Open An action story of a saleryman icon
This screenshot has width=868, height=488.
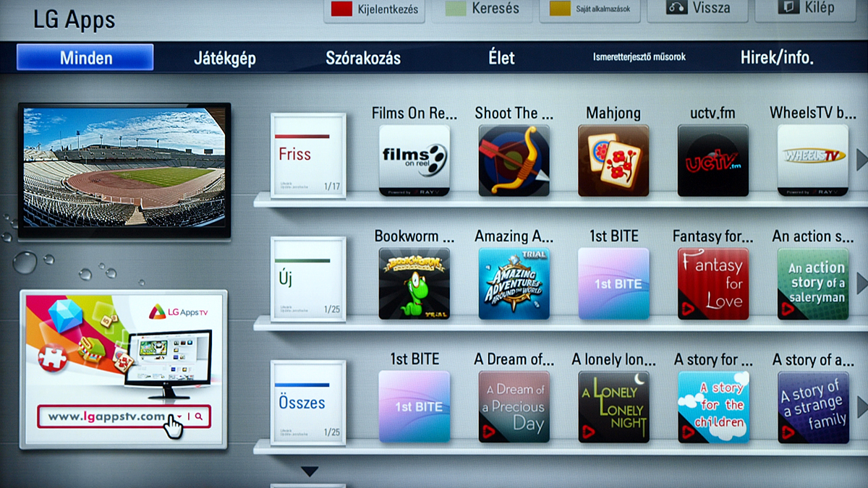(x=813, y=284)
